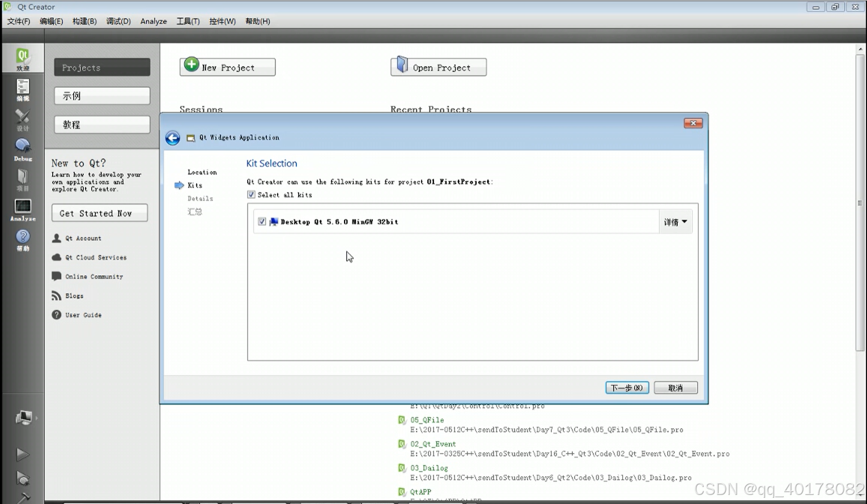Open the User Guide link
The width and height of the screenshot is (867, 504).
tap(83, 315)
